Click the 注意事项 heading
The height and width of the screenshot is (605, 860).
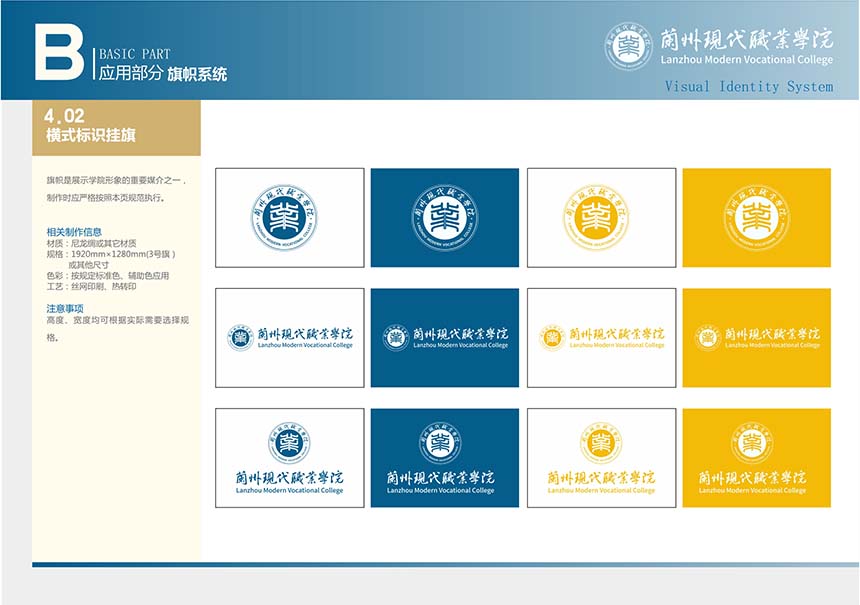(x=65, y=308)
